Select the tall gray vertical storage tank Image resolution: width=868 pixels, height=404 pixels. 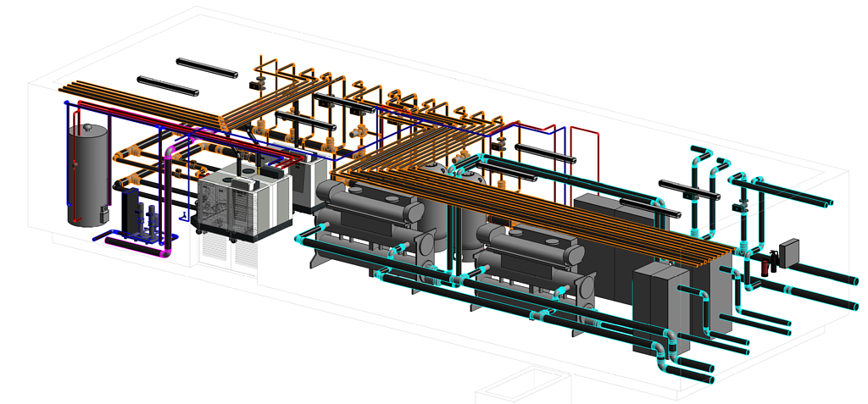87,174
